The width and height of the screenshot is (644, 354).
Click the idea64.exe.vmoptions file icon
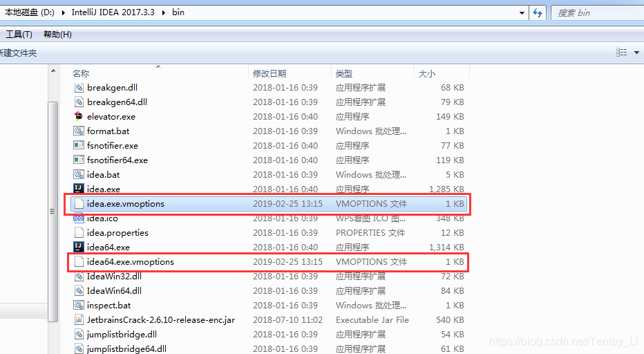pos(79,262)
